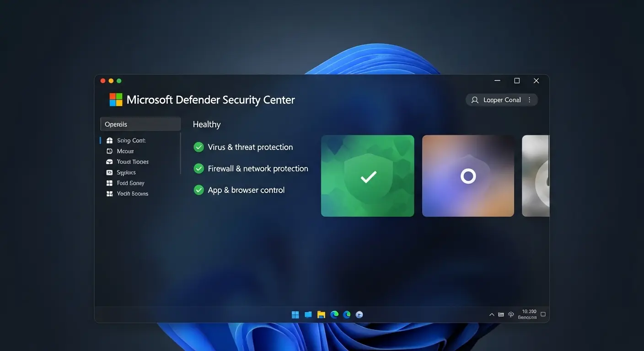The height and width of the screenshot is (351, 644).
Task: Click the Microsoft four-color logo
Action: [x=116, y=100]
